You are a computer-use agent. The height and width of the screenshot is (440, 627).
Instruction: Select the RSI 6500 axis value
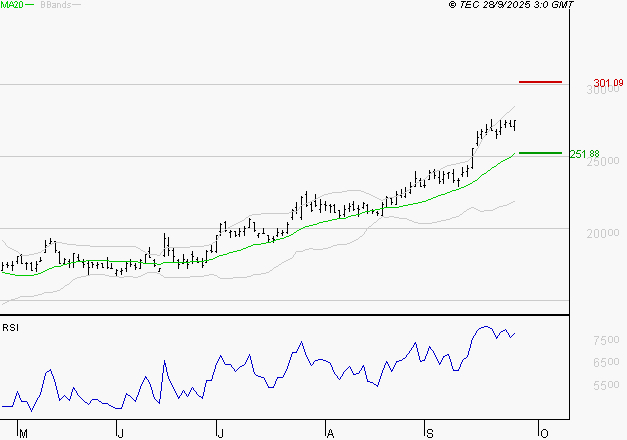[x=606, y=362]
